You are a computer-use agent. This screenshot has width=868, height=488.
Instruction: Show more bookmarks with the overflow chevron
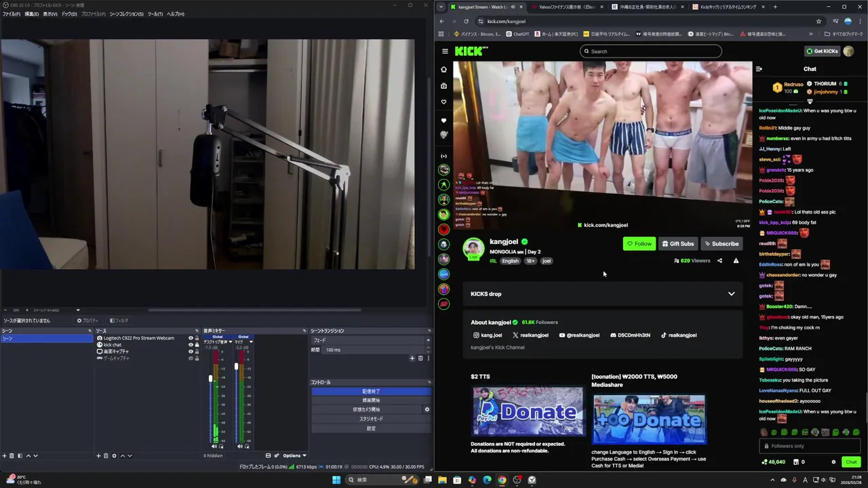[810, 34]
